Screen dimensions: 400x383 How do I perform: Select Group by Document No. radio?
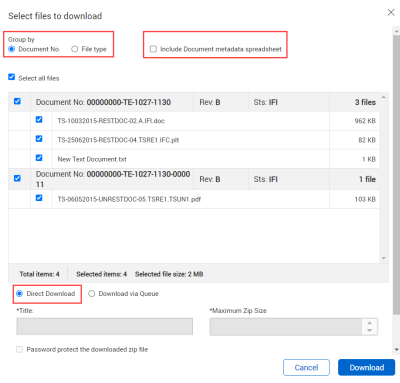(12, 49)
